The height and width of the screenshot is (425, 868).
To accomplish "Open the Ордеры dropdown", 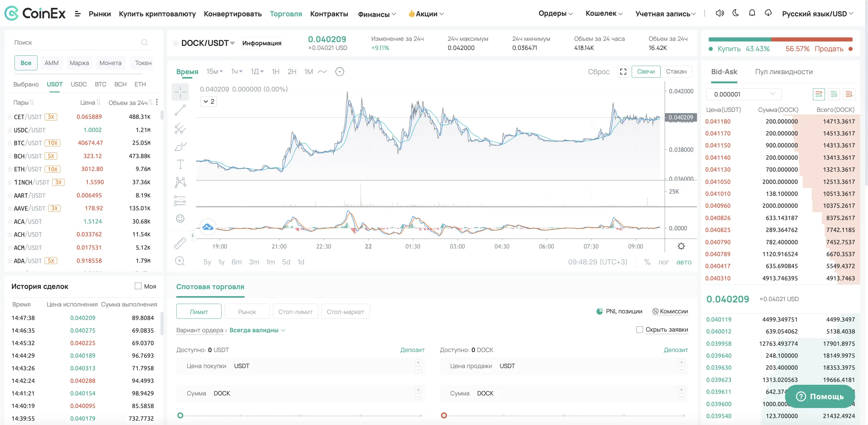I will [556, 14].
